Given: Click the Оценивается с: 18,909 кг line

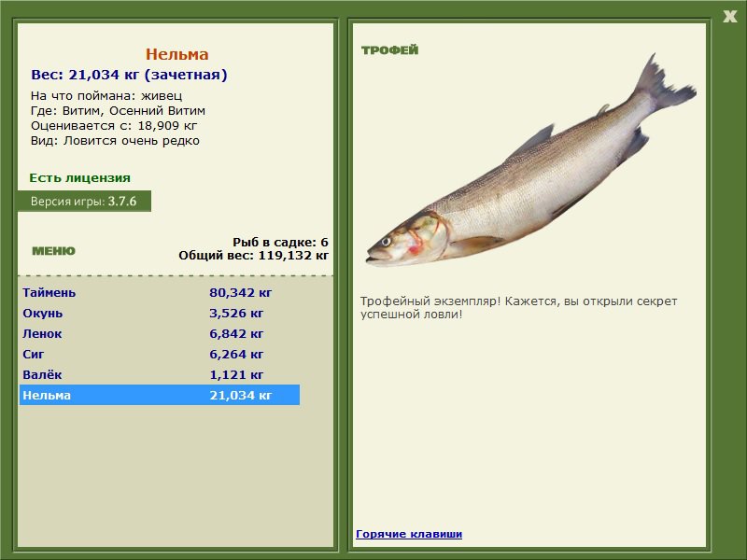Looking at the screenshot, I should (x=114, y=126).
